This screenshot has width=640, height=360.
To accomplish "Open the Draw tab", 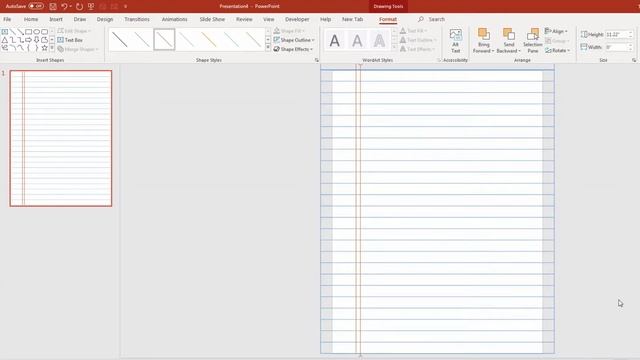I will coord(80,19).
